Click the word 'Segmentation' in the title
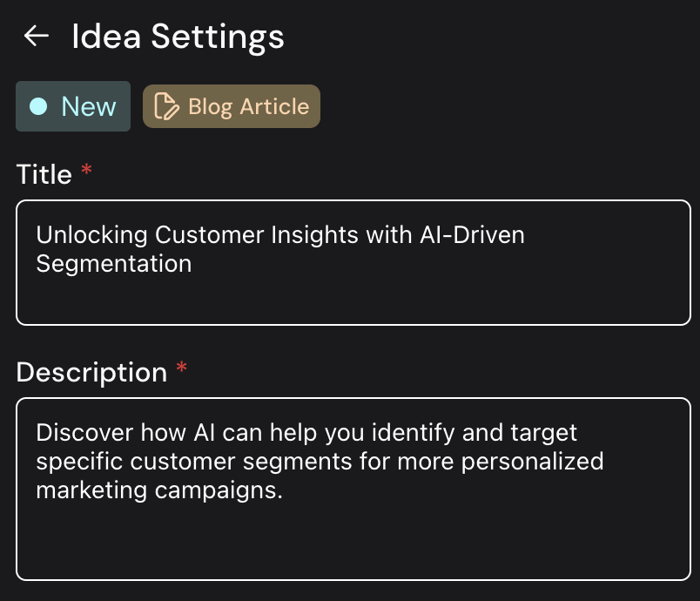 pos(113,263)
